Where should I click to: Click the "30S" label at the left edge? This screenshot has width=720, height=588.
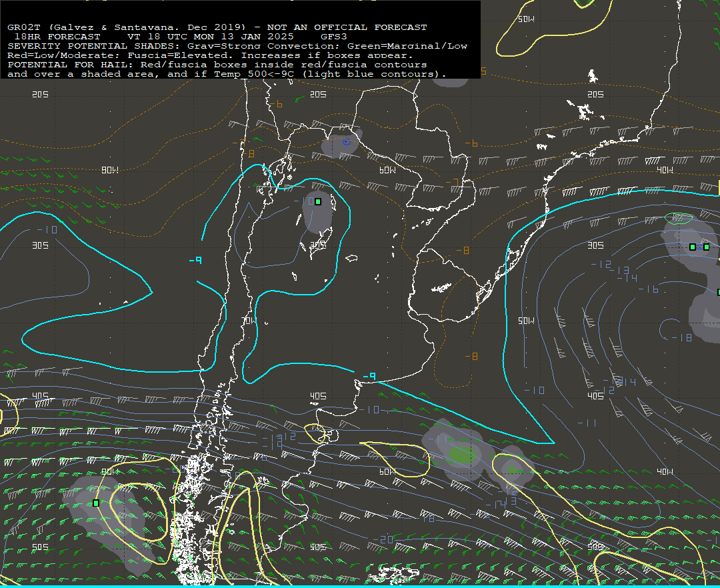pyautogui.click(x=40, y=245)
